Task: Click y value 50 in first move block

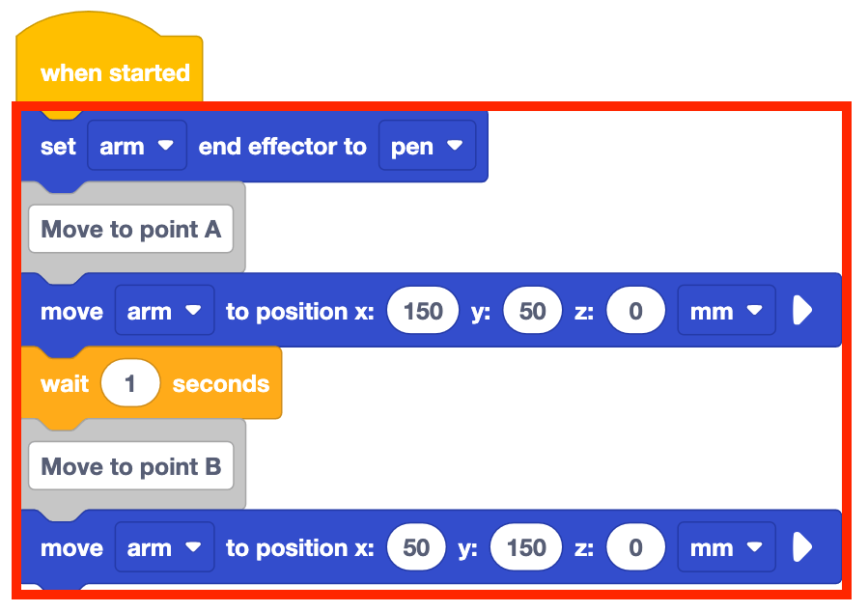Action: click(x=532, y=312)
